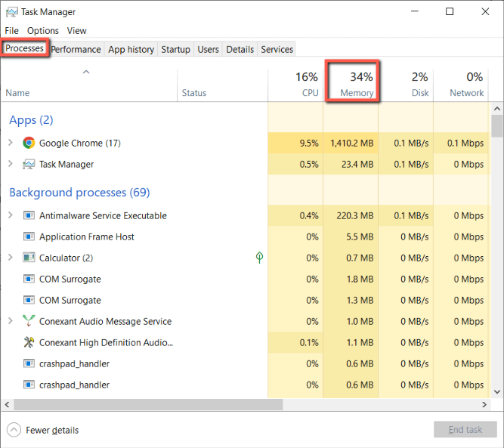Open the Startup tab
504x448 pixels.
click(175, 50)
